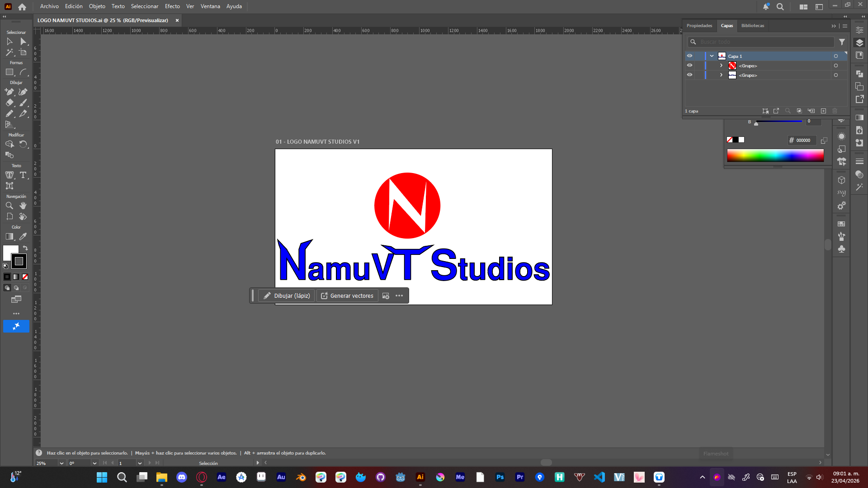Viewport: 868px width, 488px height.
Task: Pick the Eyedropper tool
Action: coord(23,236)
